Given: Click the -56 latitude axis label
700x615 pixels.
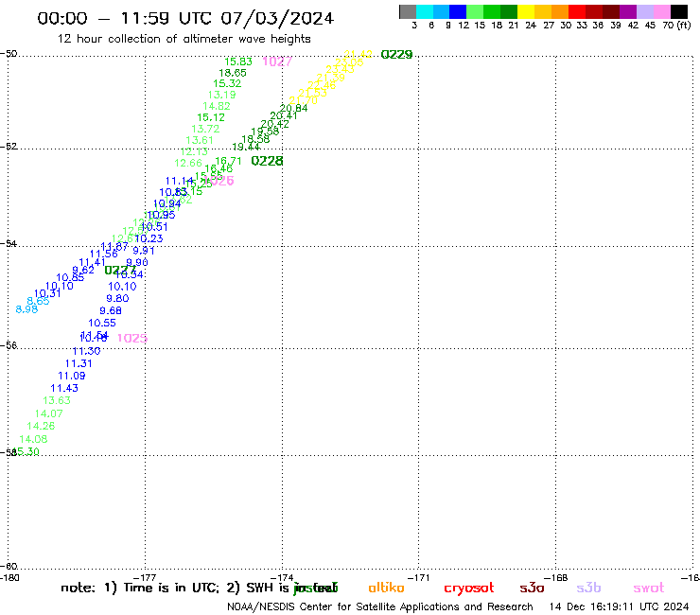Looking at the screenshot, I should (x=9, y=345).
